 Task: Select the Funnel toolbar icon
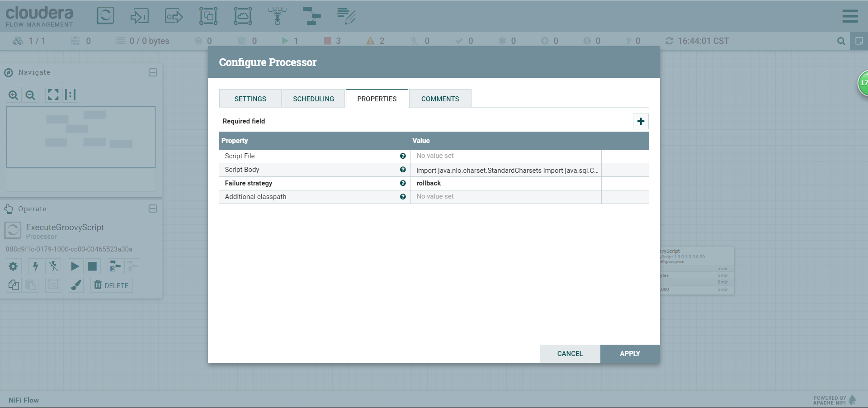coord(277,16)
